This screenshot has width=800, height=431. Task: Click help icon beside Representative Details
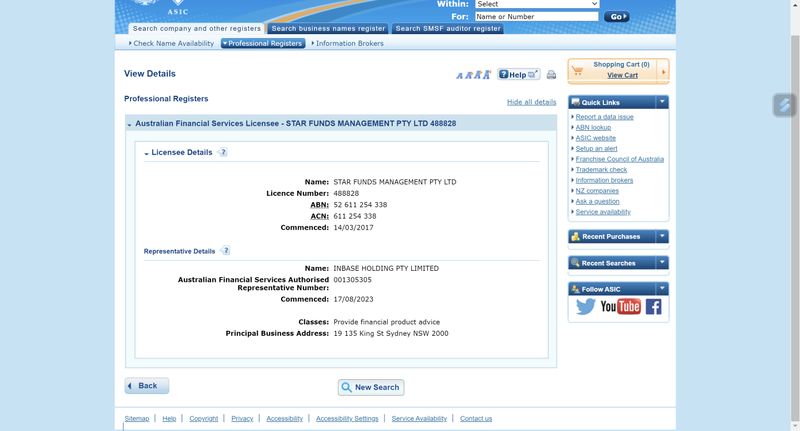(226, 250)
